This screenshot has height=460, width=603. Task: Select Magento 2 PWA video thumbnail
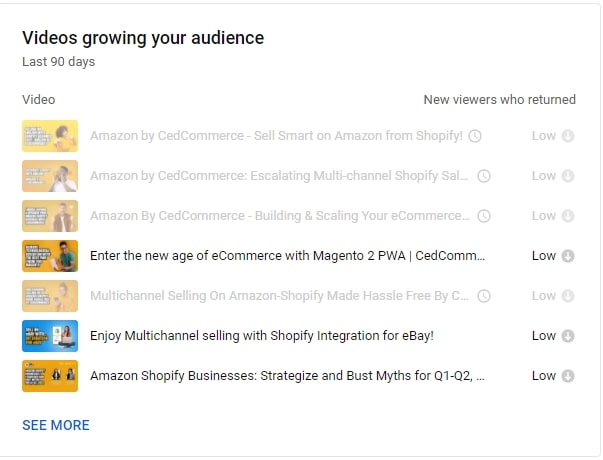coord(50,256)
